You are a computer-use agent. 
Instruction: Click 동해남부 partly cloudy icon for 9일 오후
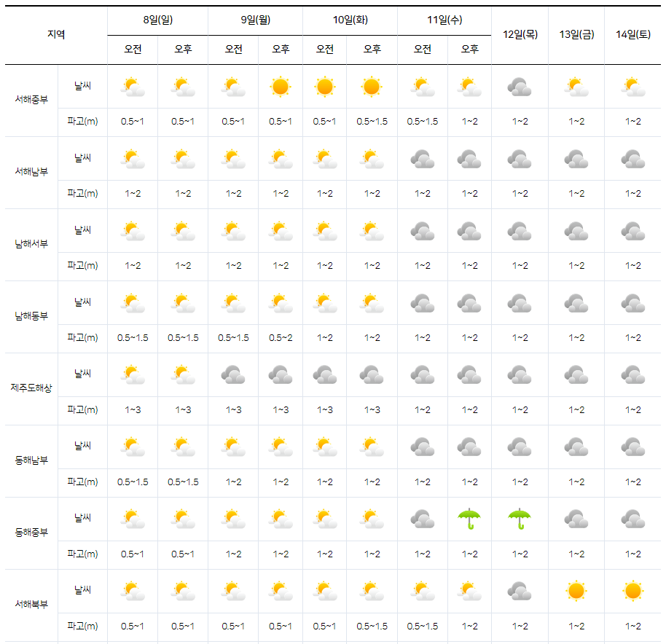pyautogui.click(x=281, y=447)
